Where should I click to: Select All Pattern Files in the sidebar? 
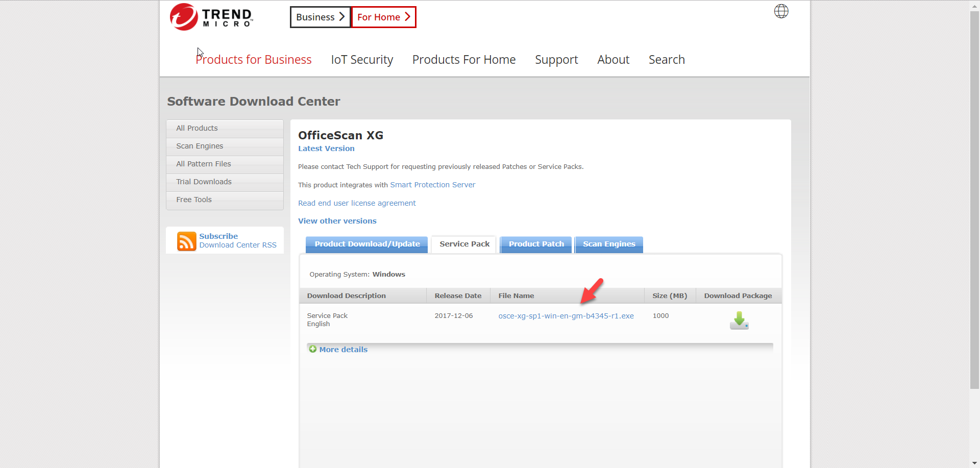(x=225, y=164)
